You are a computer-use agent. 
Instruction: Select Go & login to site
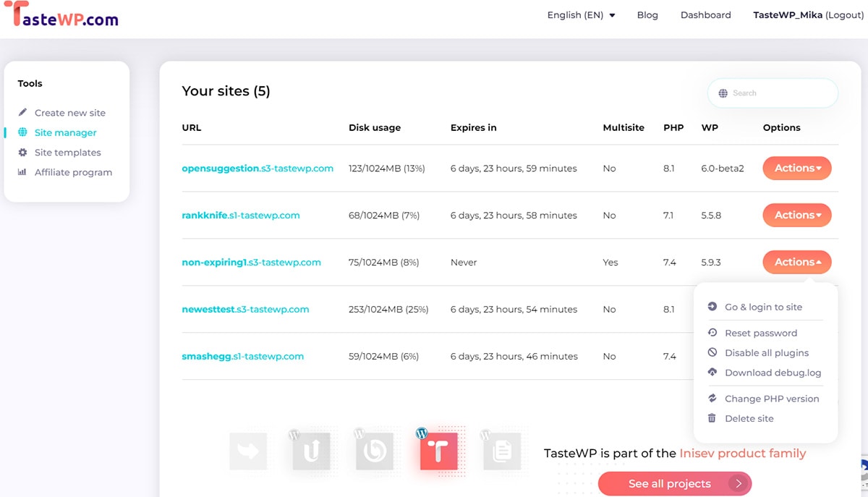[x=765, y=307]
